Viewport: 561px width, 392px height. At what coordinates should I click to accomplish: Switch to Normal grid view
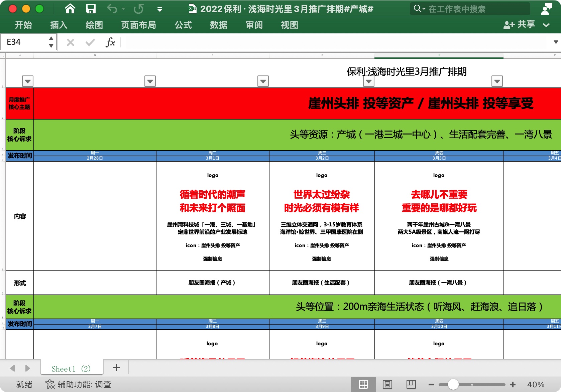[363, 385]
